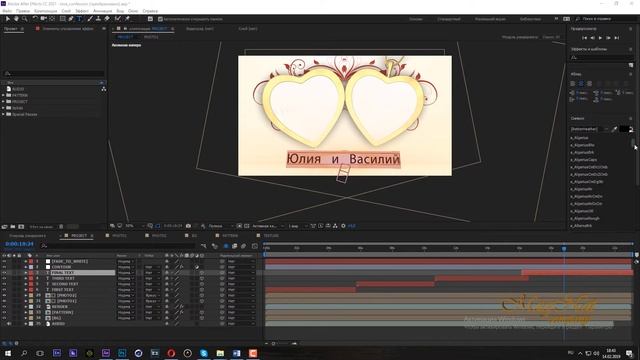
Task: Select the Zoom magnifier tool
Action: (24, 19)
